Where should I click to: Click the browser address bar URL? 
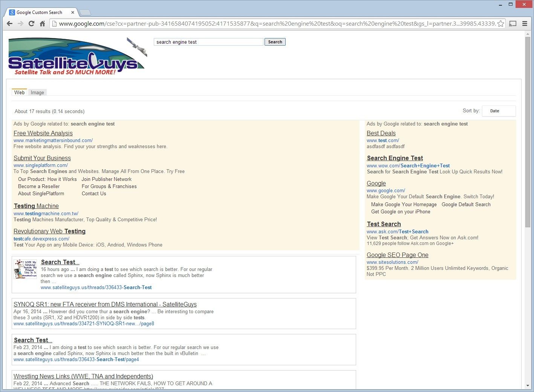point(277,24)
